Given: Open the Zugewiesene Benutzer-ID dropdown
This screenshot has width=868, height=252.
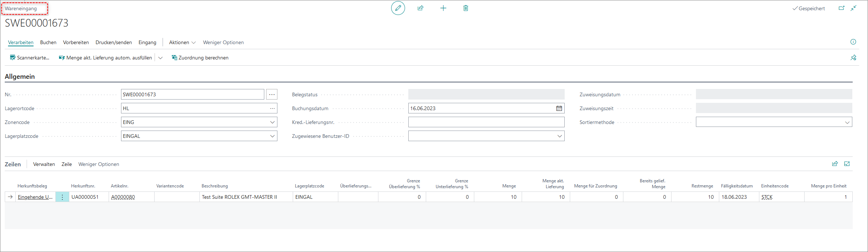Looking at the screenshot, I should click(559, 136).
